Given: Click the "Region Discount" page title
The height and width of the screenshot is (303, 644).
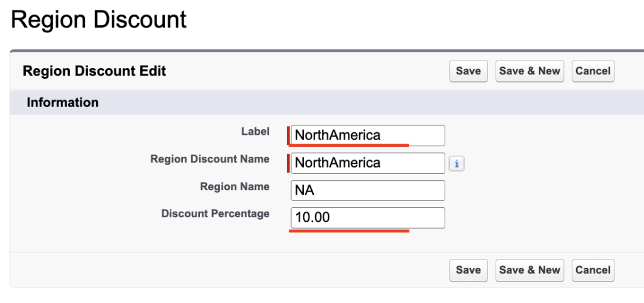Looking at the screenshot, I should click(x=99, y=20).
